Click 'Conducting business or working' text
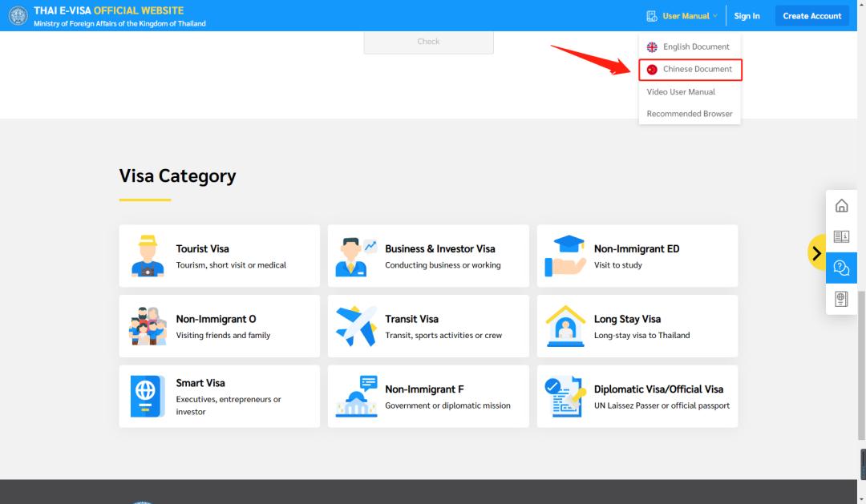 point(443,265)
